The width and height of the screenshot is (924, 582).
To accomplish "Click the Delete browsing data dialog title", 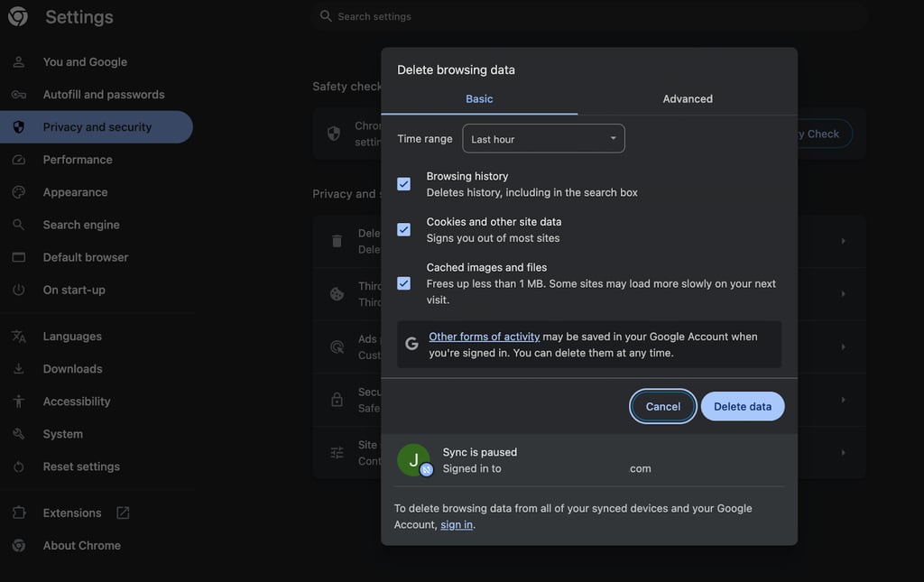I will [456, 69].
